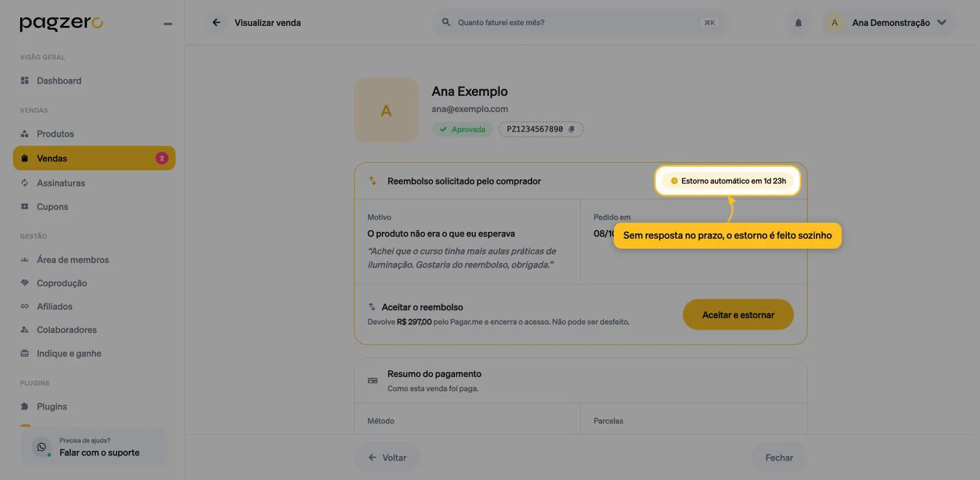The height and width of the screenshot is (480, 980).
Task: Collapse the sidebar with the minus icon
Action: pyautogui.click(x=168, y=24)
